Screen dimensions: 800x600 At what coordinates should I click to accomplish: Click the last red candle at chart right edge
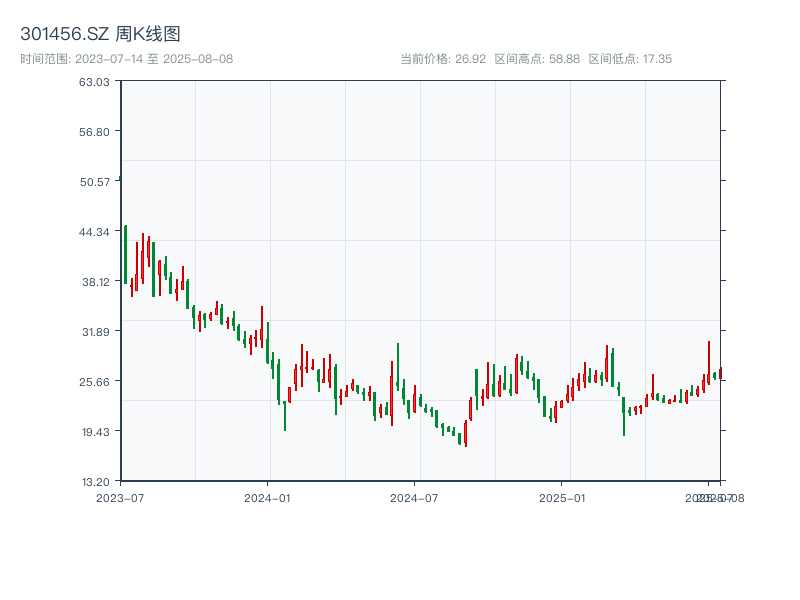[x=720, y=373]
